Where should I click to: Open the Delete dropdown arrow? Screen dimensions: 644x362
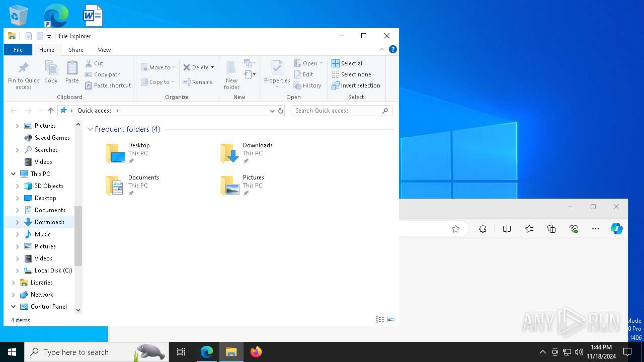[212, 67]
